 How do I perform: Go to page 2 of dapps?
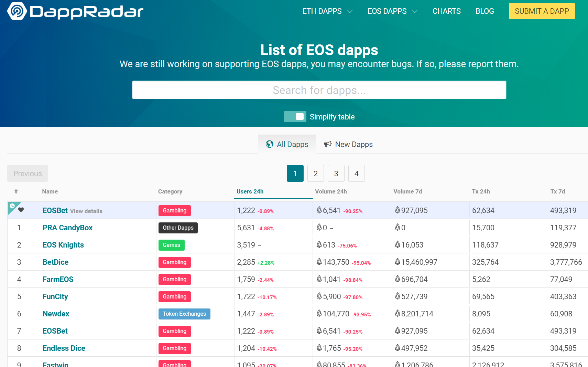tap(316, 174)
